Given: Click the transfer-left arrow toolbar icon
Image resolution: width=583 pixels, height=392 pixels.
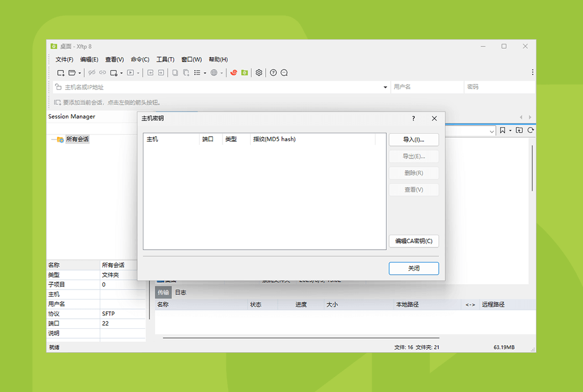Looking at the screenshot, I should [x=150, y=73].
